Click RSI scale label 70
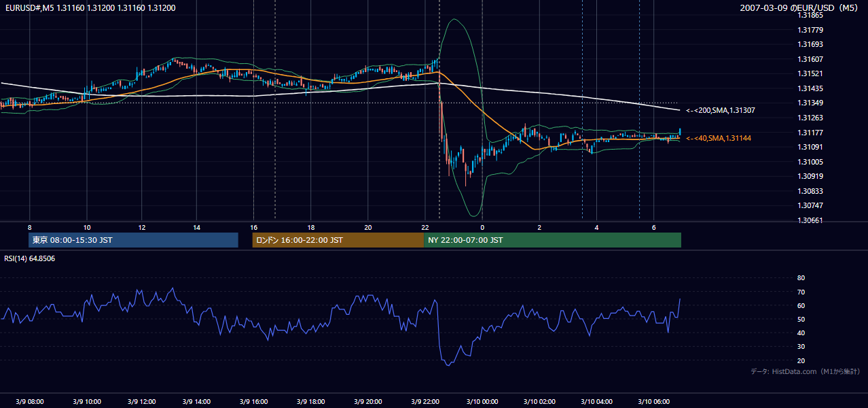 coord(801,292)
